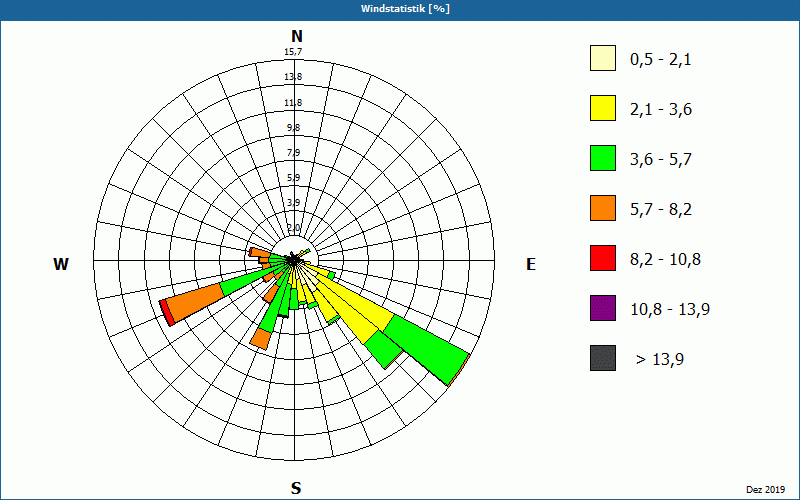800x500 pixels.
Task: Click the 'Windstatistik [%]' title text
Action: (x=405, y=9)
